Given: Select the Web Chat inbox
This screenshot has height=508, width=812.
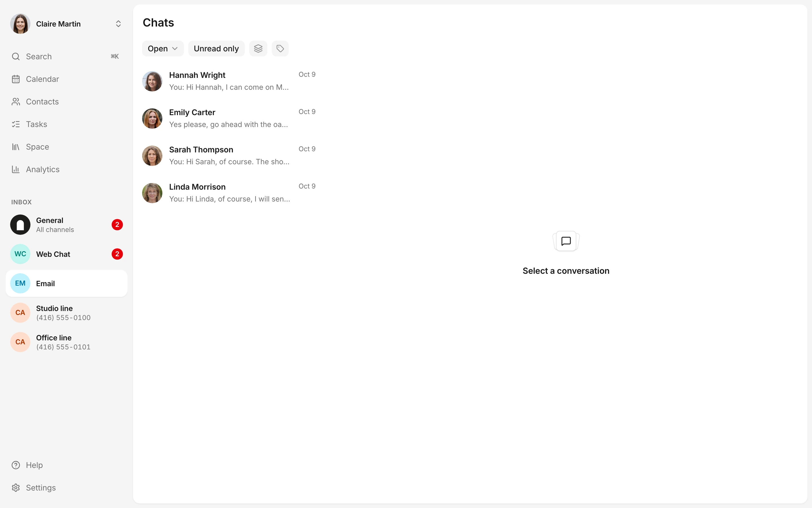Looking at the screenshot, I should 67,254.
